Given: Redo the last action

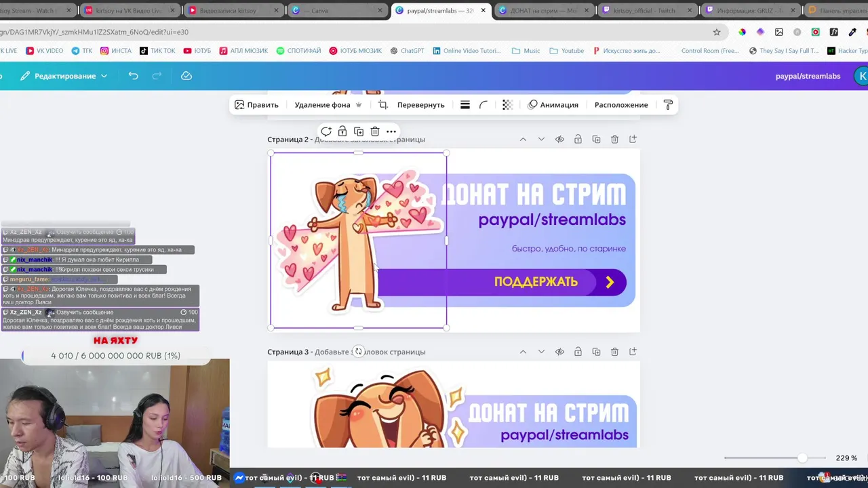Looking at the screenshot, I should [157, 76].
